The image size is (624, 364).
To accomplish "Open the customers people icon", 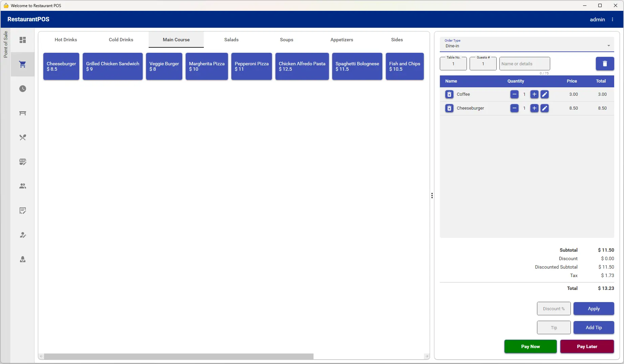I will [x=23, y=186].
